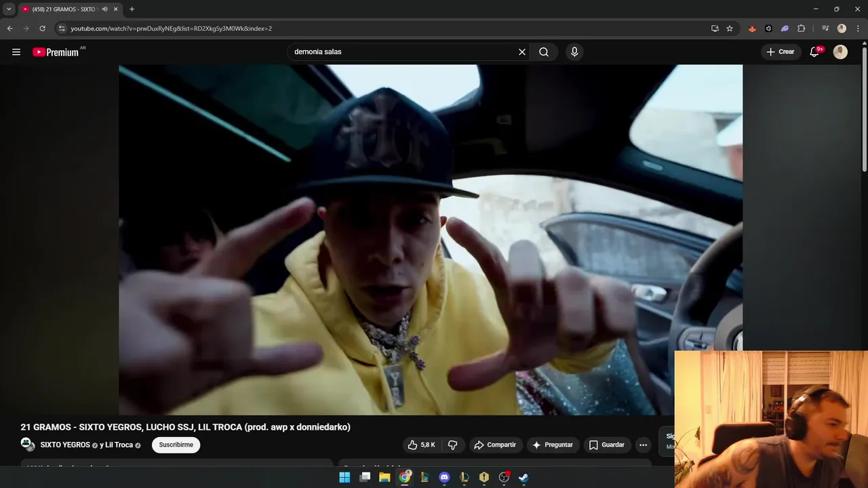Image resolution: width=868 pixels, height=488 pixels.
Task: Mute the tab via speaker icon
Action: [x=104, y=9]
